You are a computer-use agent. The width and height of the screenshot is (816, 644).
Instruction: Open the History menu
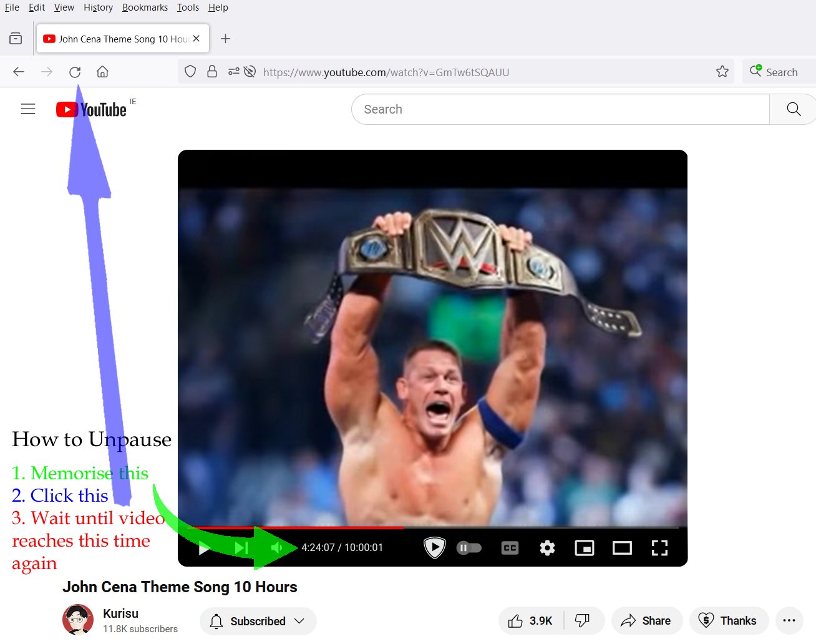pyautogui.click(x=99, y=7)
